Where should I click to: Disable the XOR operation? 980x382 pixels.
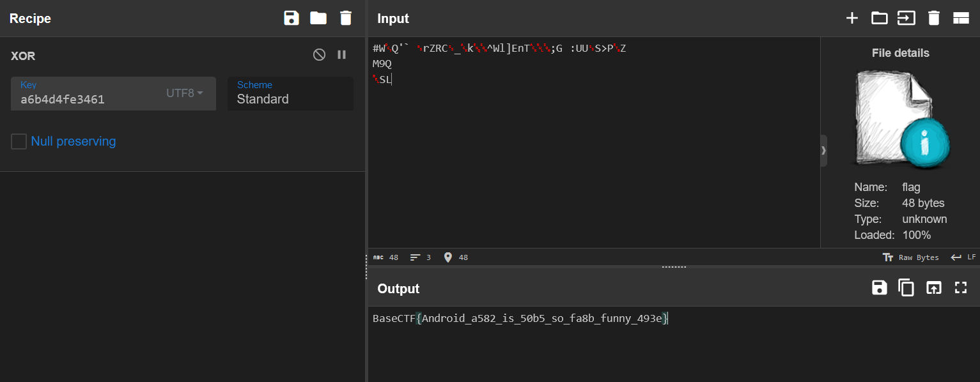coord(319,55)
